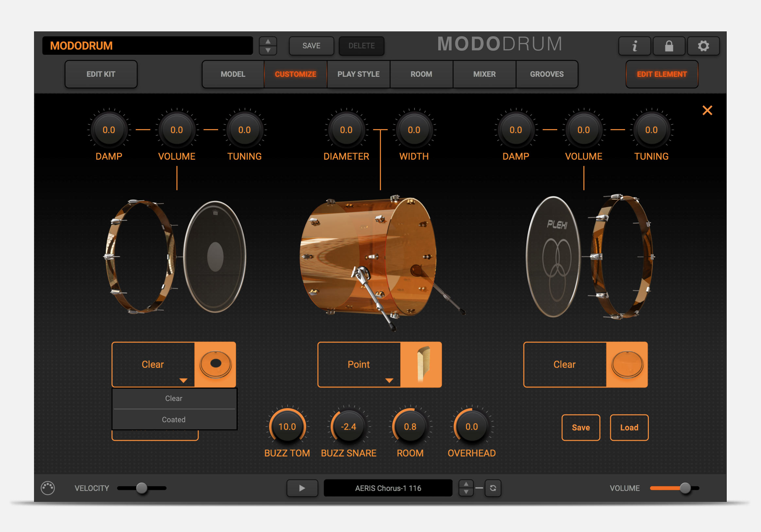Switch to the MIXER tab
This screenshot has height=532, width=761.
[x=484, y=74]
